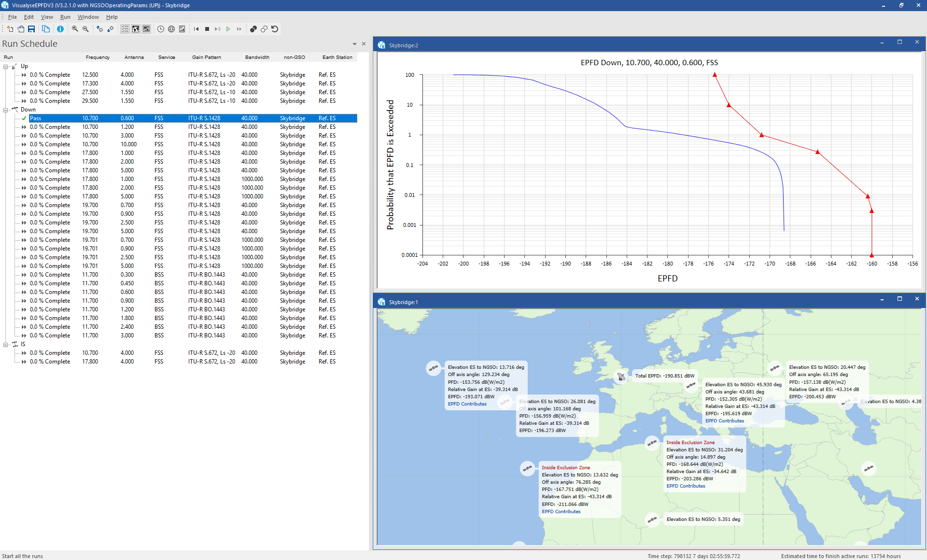Click the clock time icon
927x560 pixels.
161,29
